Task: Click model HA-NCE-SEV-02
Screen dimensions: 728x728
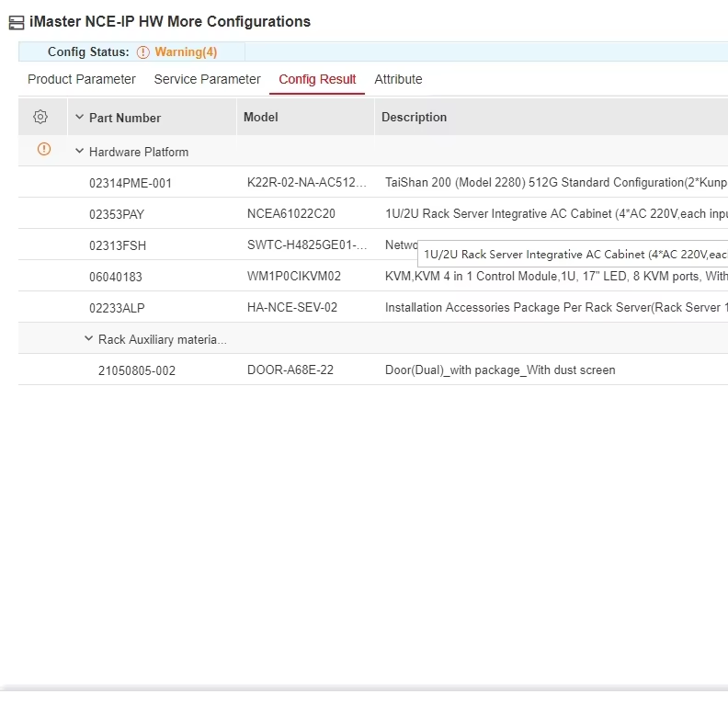Action: [292, 307]
